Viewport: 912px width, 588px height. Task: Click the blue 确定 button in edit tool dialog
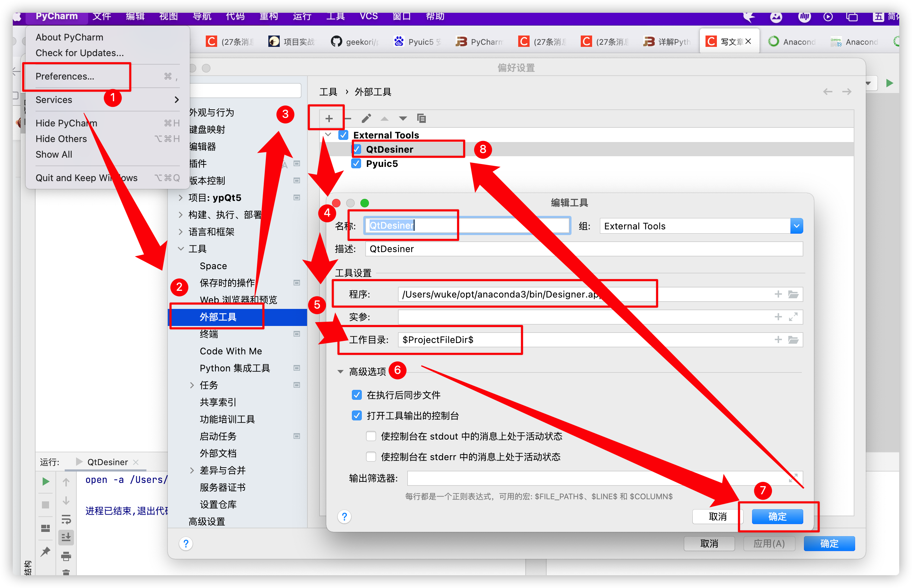point(777,516)
